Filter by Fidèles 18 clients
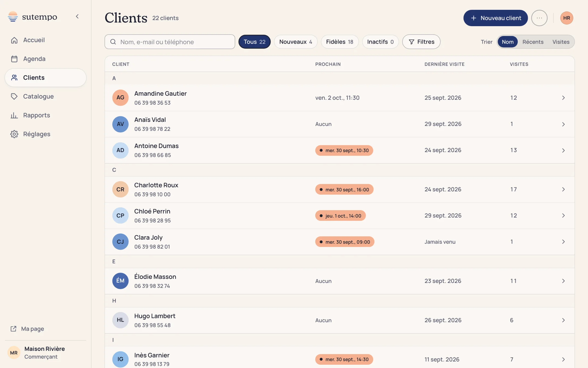 pyautogui.click(x=340, y=42)
